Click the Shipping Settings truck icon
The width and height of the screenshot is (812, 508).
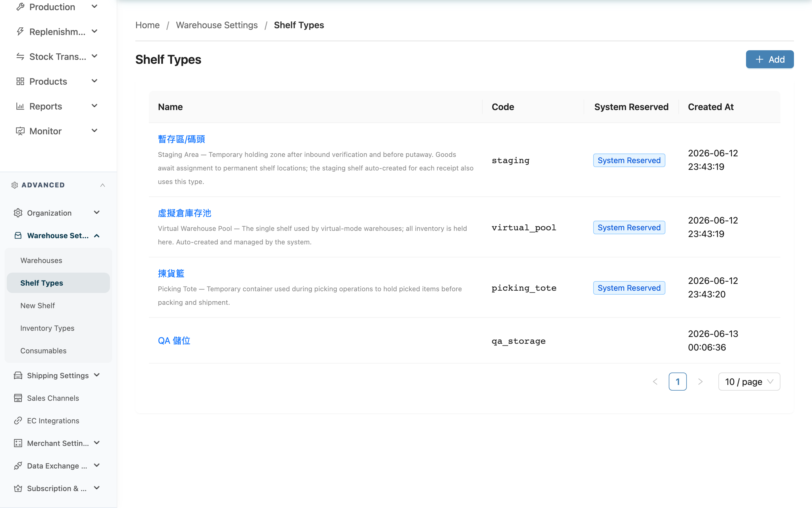pyautogui.click(x=18, y=375)
